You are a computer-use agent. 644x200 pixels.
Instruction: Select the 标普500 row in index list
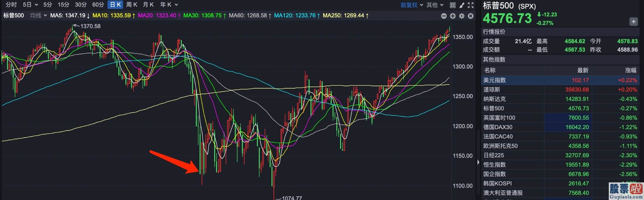560,108
